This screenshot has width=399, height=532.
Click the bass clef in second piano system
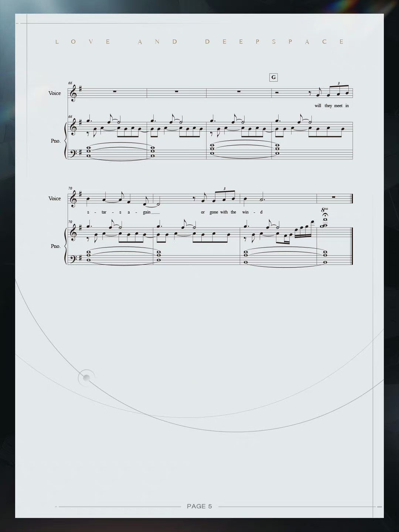[73, 258]
